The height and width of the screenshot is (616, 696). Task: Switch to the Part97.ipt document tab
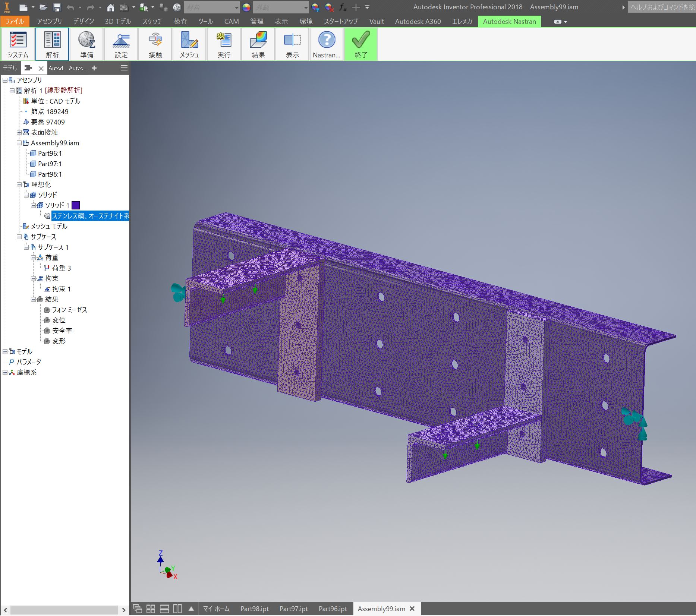click(x=293, y=609)
